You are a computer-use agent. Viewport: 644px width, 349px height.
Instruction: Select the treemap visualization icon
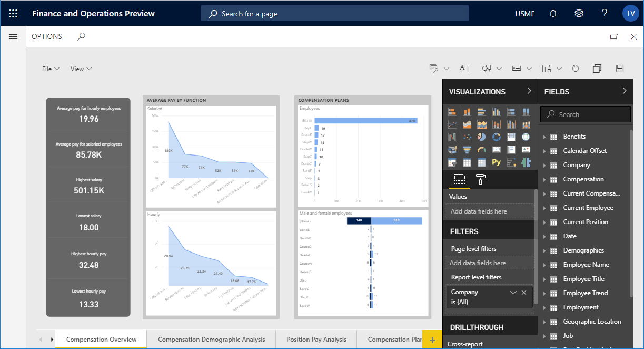[511, 137]
